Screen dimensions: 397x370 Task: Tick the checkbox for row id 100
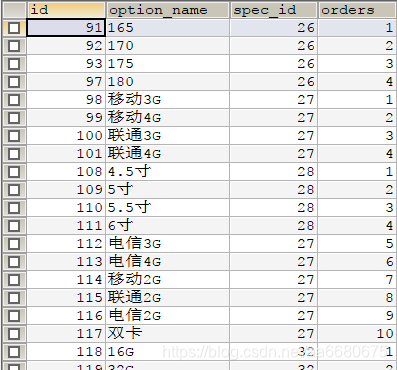[x=14, y=136]
